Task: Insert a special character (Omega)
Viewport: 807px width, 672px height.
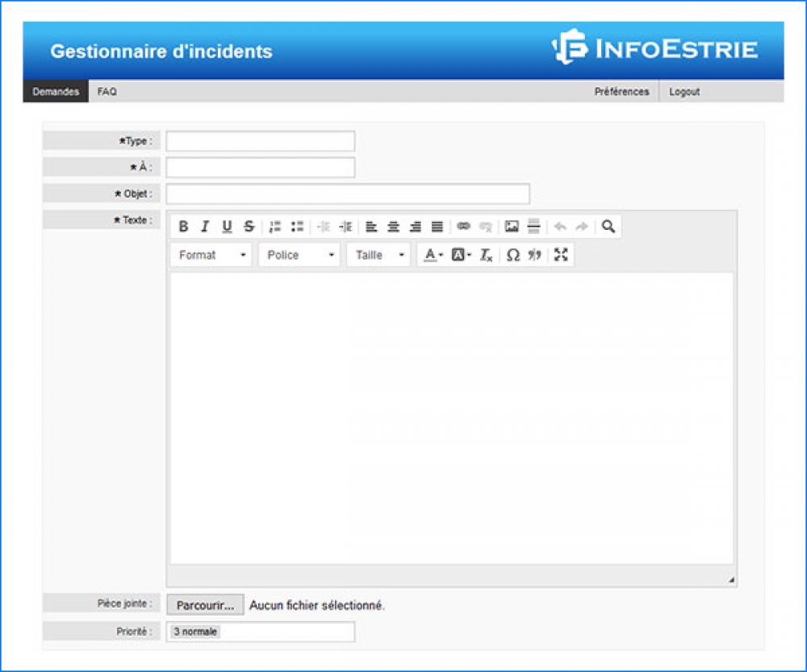Action: [x=512, y=255]
